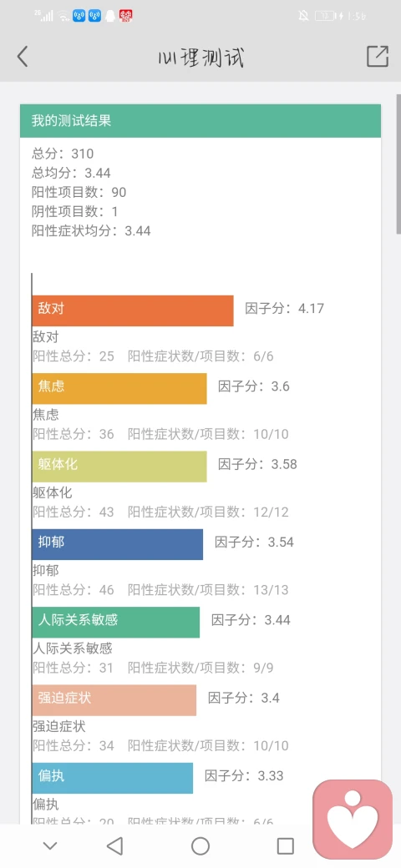Tap the Android home circle button

200,845
